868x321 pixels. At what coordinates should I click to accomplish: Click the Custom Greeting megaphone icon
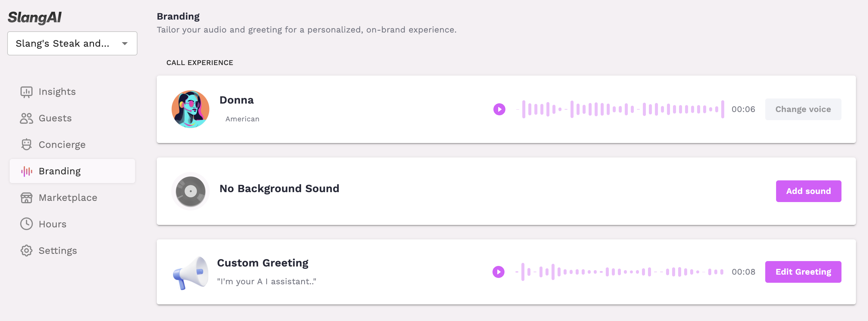190,272
